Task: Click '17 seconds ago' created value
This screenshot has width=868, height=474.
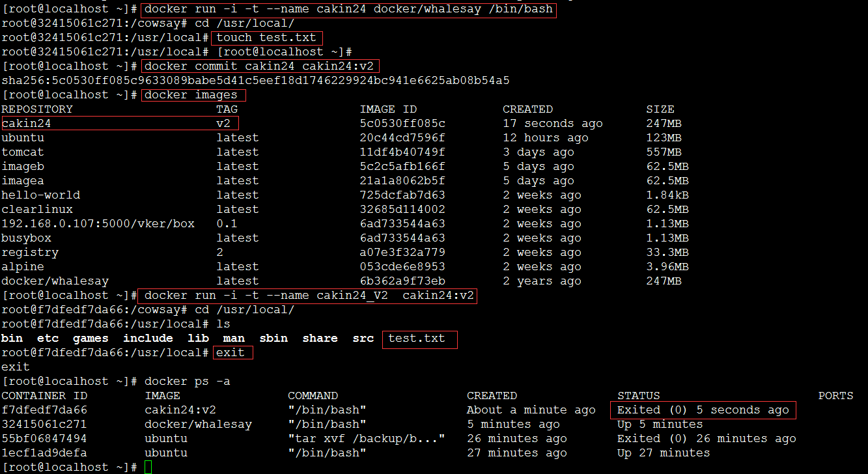Action: 553,124
